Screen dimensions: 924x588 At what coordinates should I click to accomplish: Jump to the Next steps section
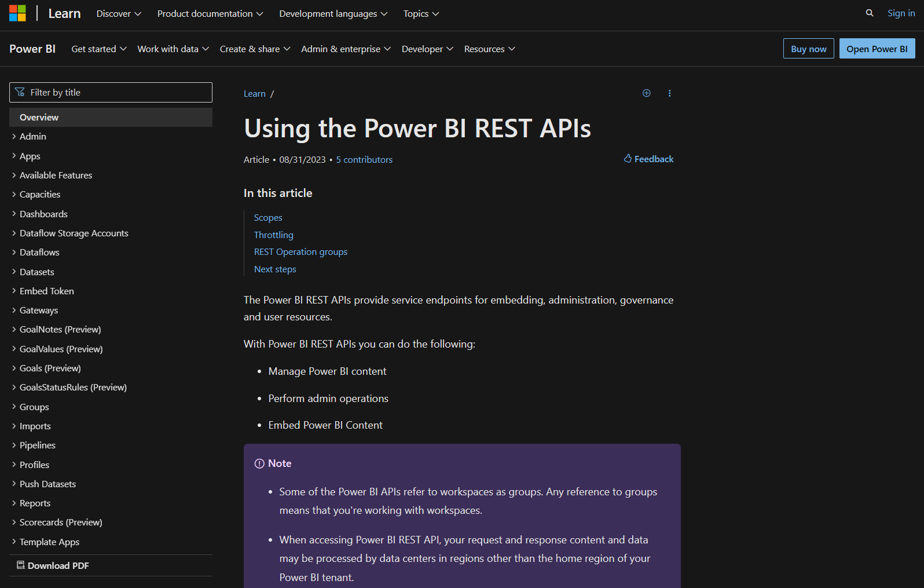[x=275, y=269]
